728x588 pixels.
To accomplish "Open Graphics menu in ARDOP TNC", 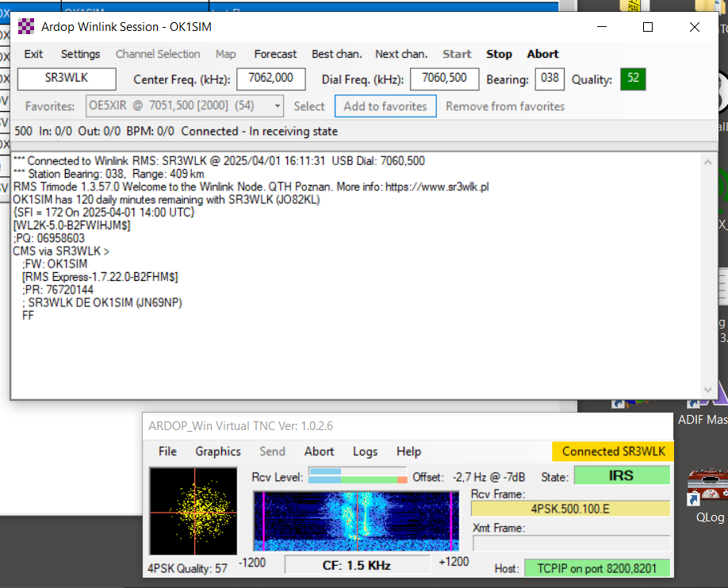I will (218, 452).
